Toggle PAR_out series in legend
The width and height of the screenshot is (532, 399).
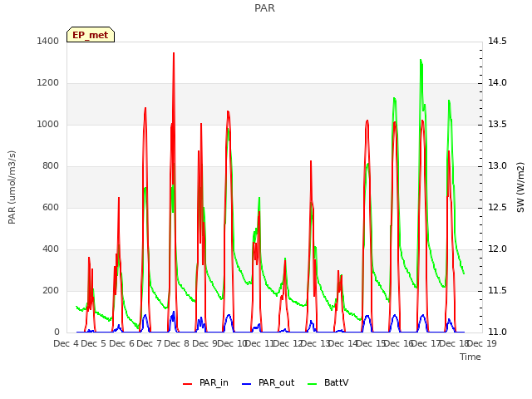coord(276,382)
